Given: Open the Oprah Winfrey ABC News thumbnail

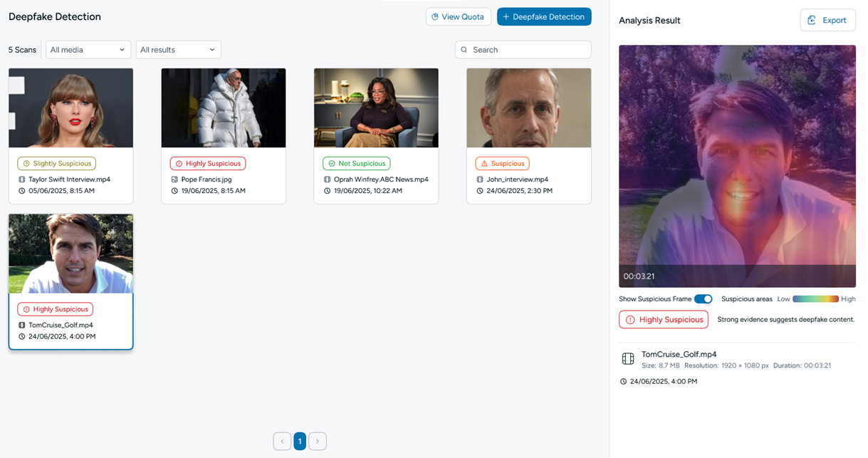Looking at the screenshot, I should pyautogui.click(x=376, y=108).
